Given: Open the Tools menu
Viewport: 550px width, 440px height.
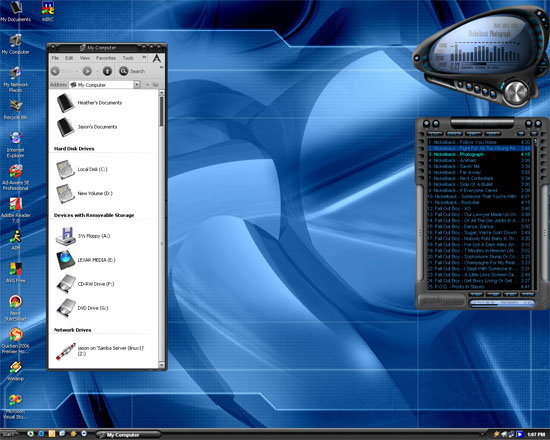Looking at the screenshot, I should click(x=128, y=58).
